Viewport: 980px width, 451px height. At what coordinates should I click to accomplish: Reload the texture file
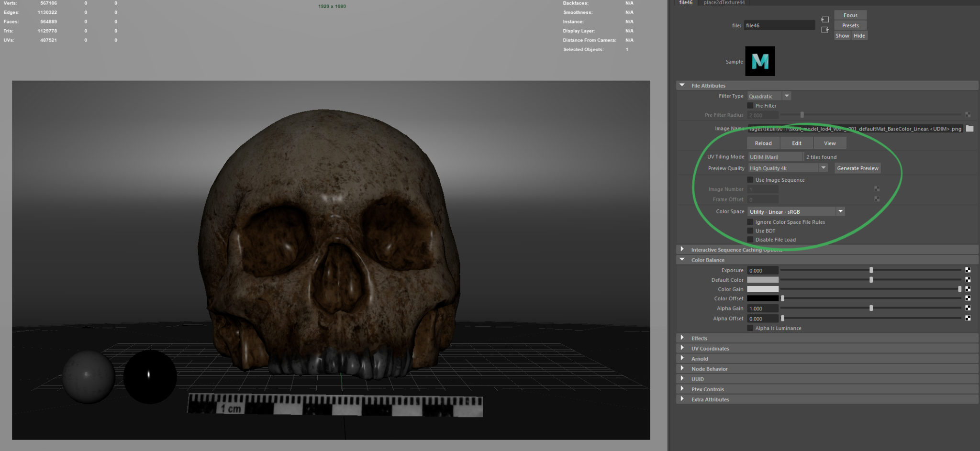click(x=763, y=143)
